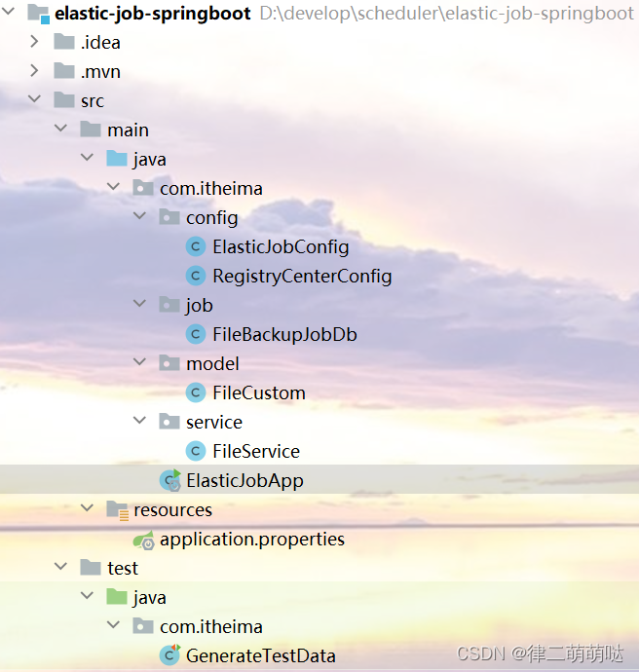Screen dimensions: 639x672
Task: Click the src folder icon
Action: (64, 100)
